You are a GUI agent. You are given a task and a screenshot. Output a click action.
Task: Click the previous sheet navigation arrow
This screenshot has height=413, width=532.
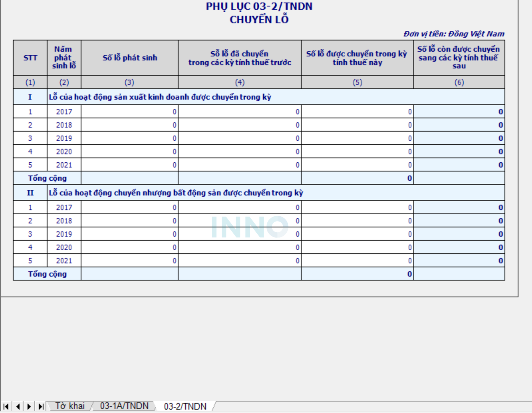(x=18, y=406)
